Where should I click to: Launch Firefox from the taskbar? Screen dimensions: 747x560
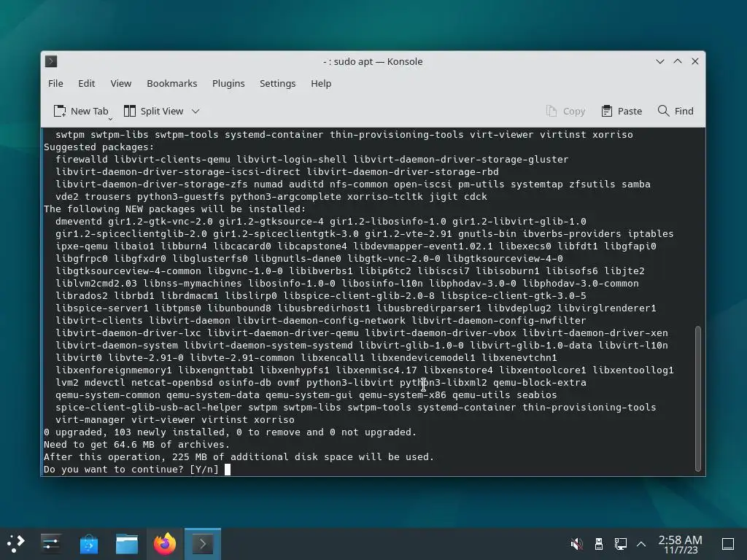(165, 543)
